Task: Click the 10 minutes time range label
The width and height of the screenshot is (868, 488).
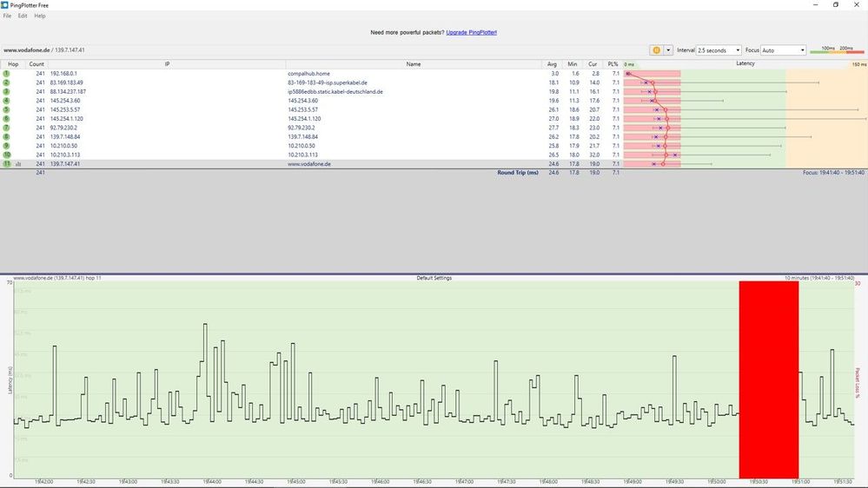Action: coord(819,278)
